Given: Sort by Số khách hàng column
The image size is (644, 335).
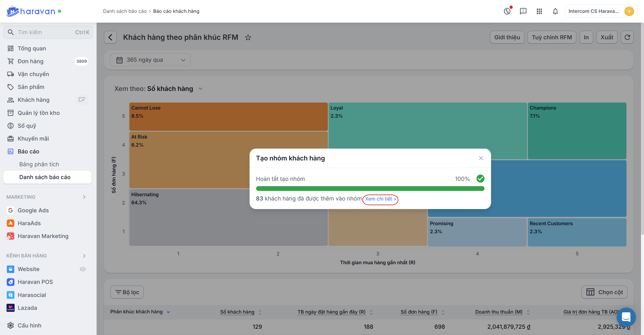Looking at the screenshot, I should pos(260,312).
